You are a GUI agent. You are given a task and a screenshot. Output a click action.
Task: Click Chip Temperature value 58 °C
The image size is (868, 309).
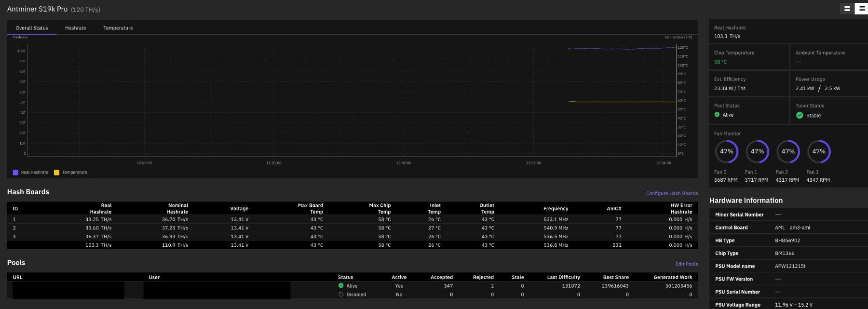pos(720,62)
